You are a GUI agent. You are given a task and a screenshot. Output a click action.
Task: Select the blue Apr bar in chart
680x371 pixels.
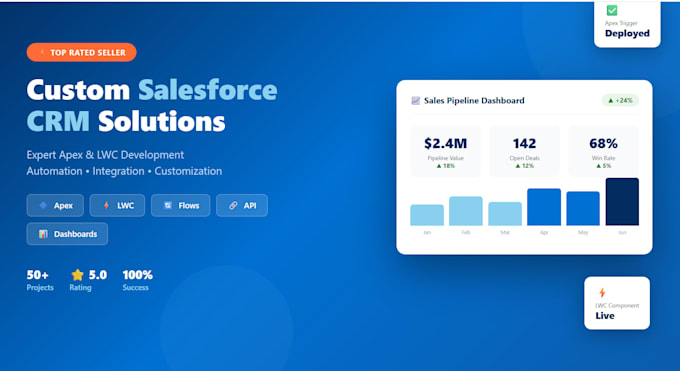click(x=544, y=207)
